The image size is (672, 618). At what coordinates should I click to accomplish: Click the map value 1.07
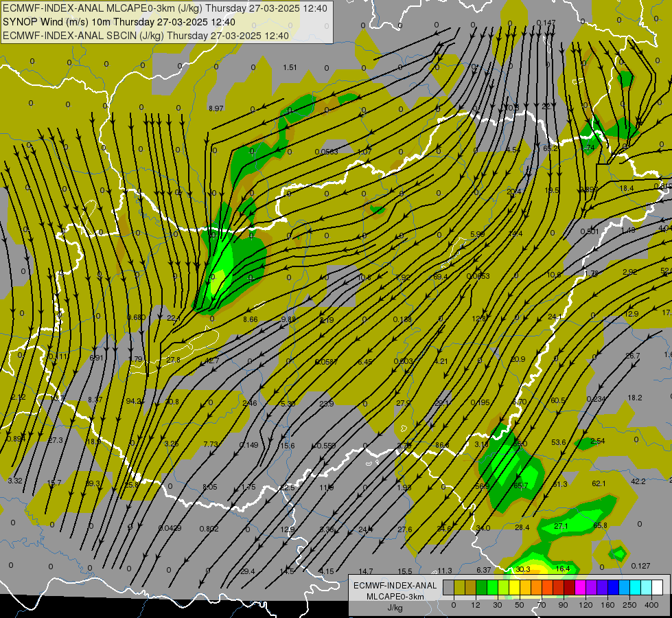click(364, 152)
